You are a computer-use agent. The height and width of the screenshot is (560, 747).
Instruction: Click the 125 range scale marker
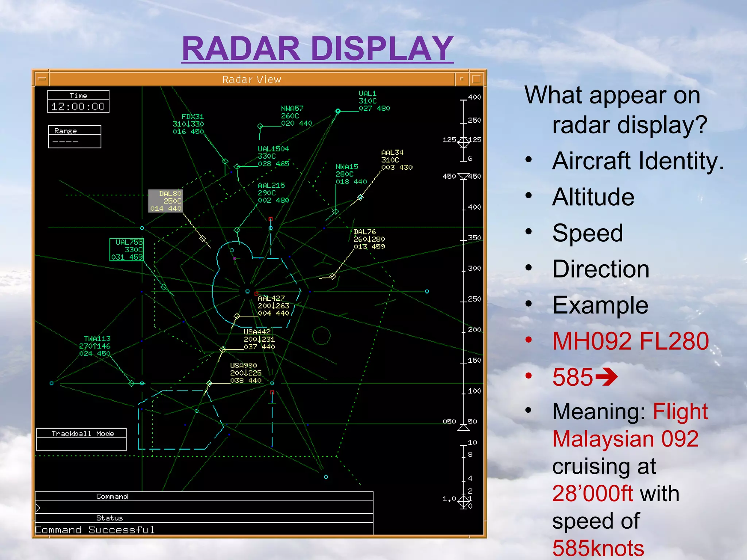[464, 143]
